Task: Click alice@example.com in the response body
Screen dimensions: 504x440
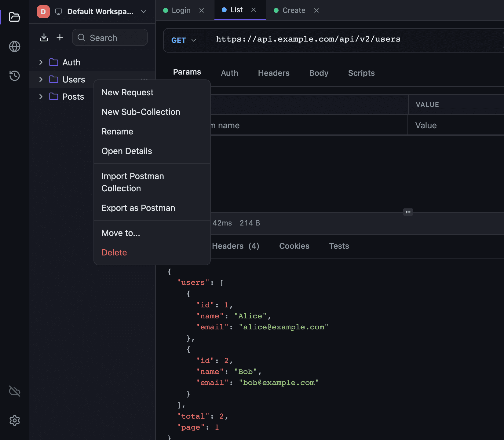Action: click(283, 327)
